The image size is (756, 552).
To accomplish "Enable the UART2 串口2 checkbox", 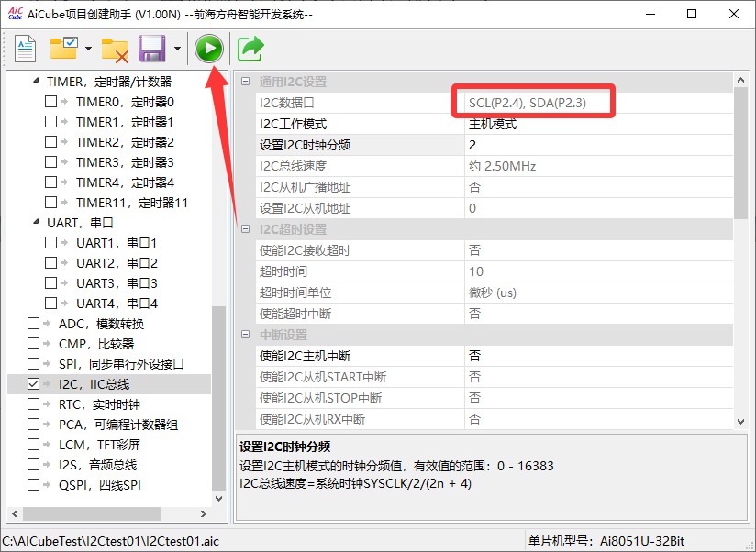I will tap(50, 262).
